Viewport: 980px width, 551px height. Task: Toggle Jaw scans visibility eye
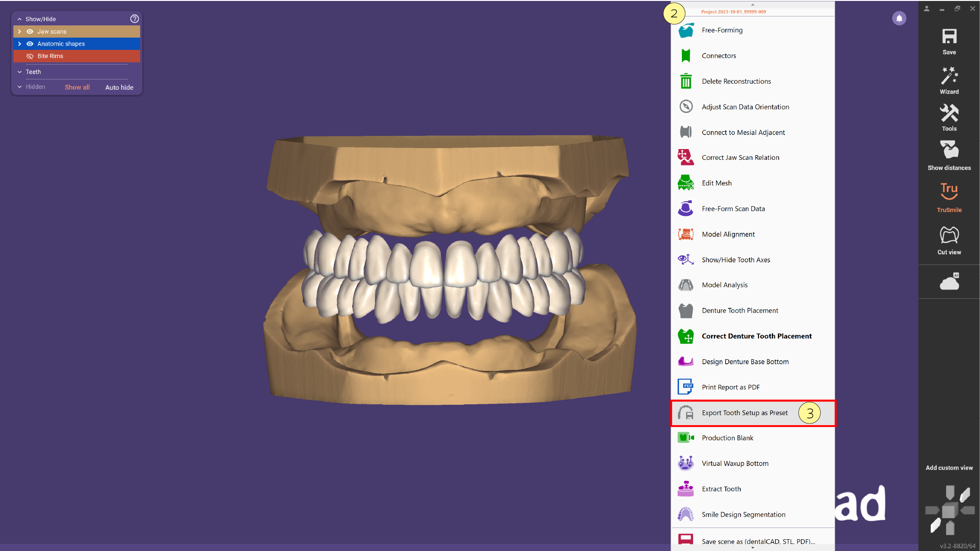point(30,31)
